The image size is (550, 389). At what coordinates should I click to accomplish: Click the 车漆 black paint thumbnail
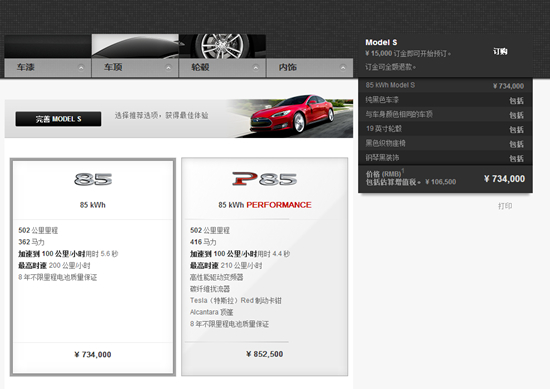pos(48,46)
